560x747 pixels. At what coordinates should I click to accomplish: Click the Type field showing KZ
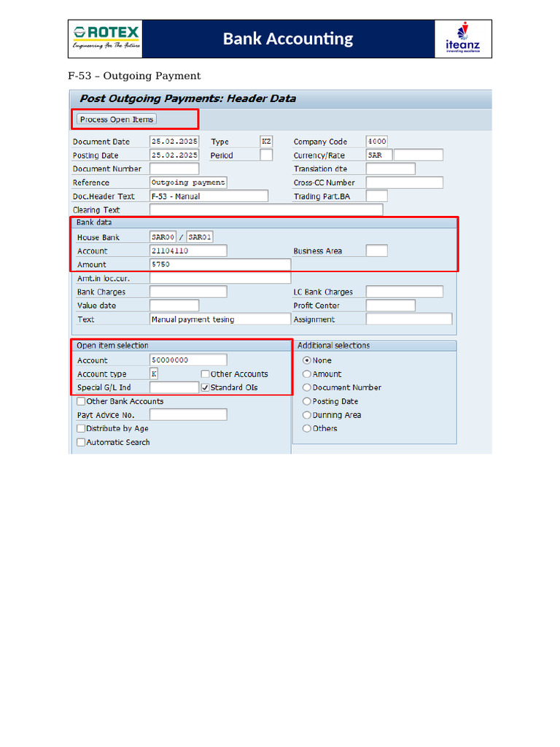pos(266,142)
